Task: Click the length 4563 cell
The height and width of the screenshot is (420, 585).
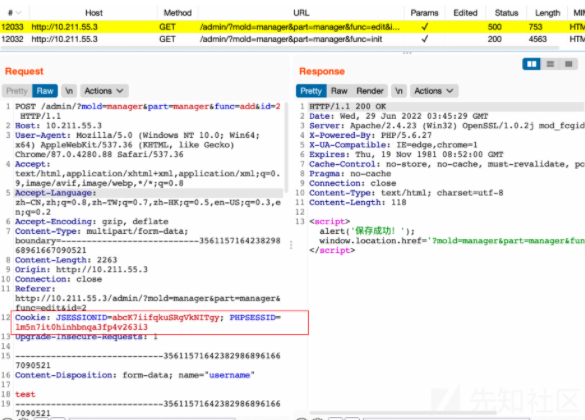Action: pyautogui.click(x=537, y=39)
